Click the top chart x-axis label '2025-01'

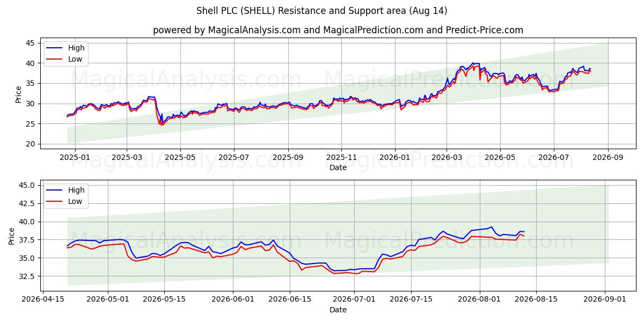[74, 157]
